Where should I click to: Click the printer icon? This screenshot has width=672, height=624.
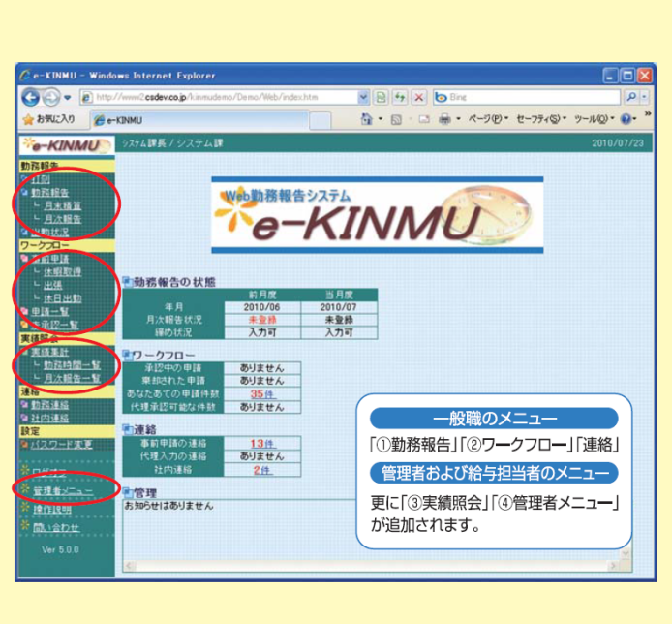click(444, 119)
